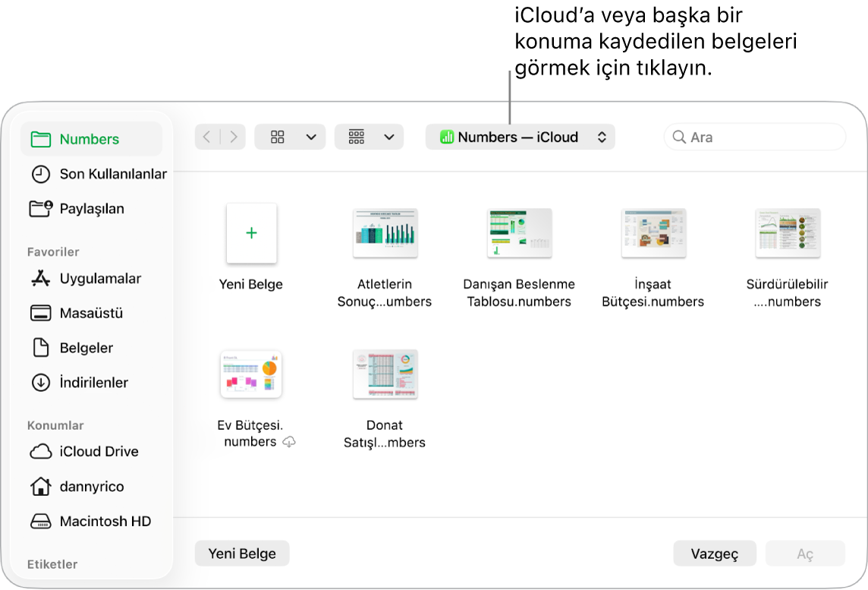Select İnşaat Bütçesi file thumbnail
The width and height of the screenshot is (868, 590).
pos(654,232)
